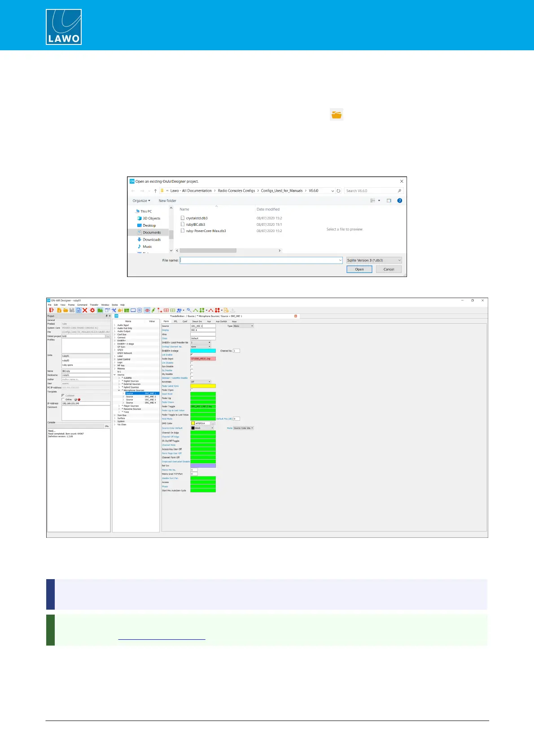Click crossed tools icon in toolbar

pos(114,310)
